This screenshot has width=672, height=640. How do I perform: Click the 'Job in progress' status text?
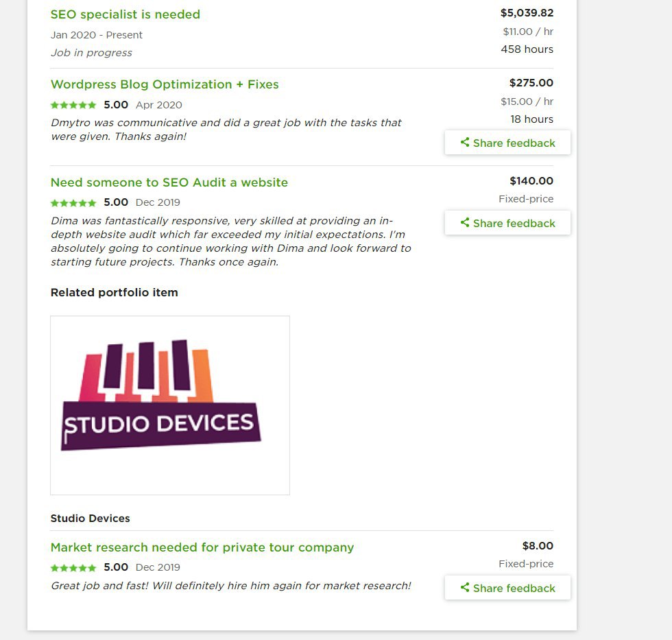click(91, 53)
